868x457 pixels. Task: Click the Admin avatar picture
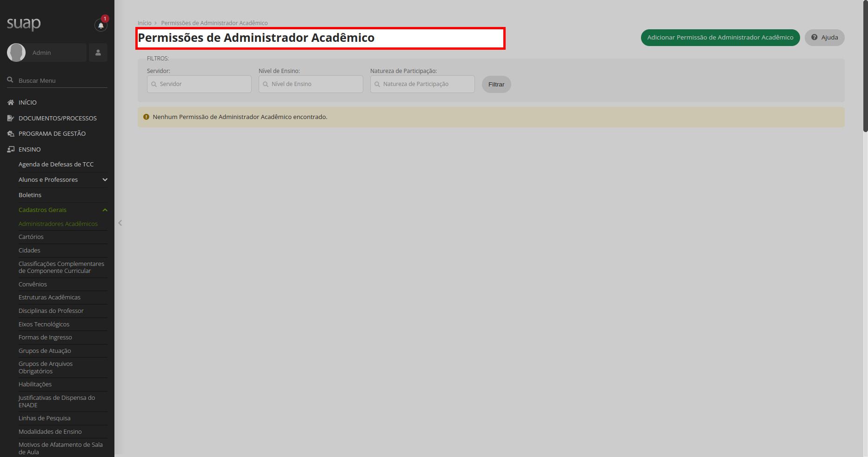click(x=16, y=53)
